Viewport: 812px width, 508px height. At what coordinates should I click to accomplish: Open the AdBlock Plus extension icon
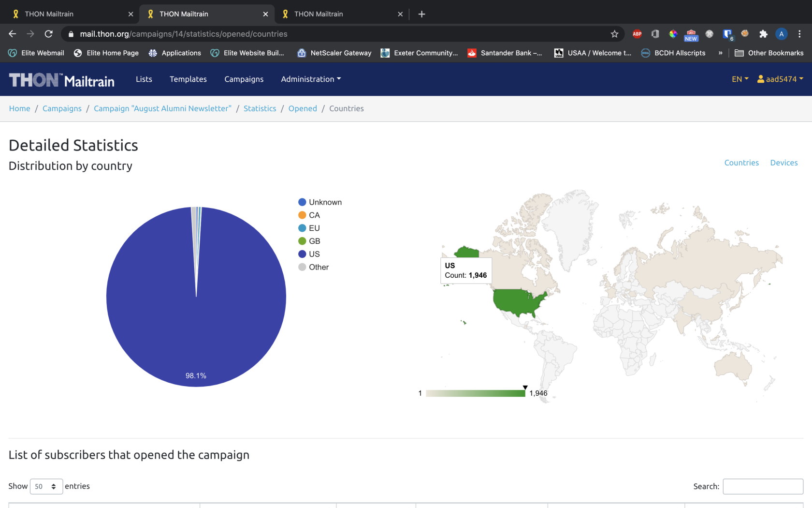(637, 34)
